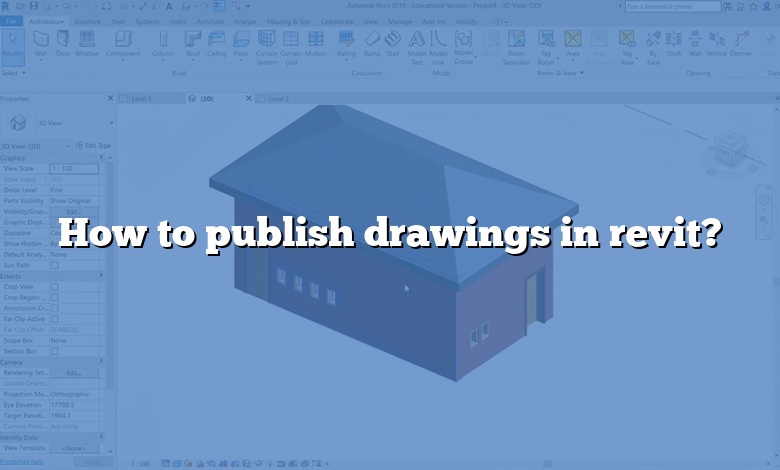Click the keyword search box
780x470 pixels.
point(673,6)
